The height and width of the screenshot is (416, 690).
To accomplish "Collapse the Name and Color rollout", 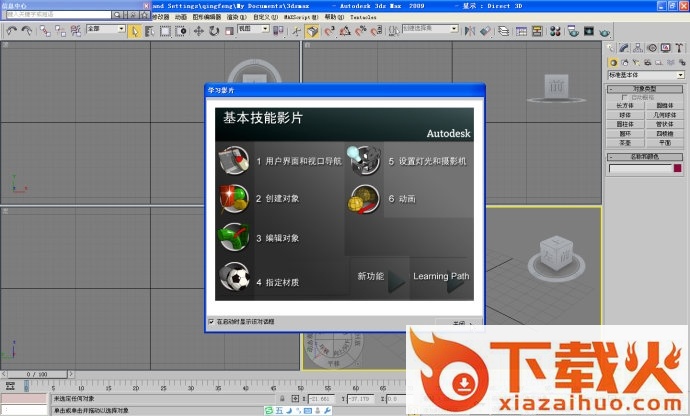I will (645, 157).
